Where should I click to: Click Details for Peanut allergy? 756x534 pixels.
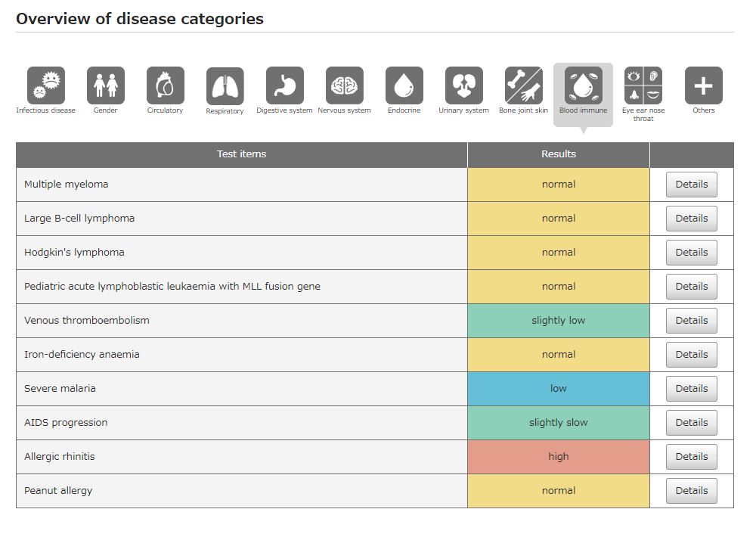pyautogui.click(x=691, y=490)
